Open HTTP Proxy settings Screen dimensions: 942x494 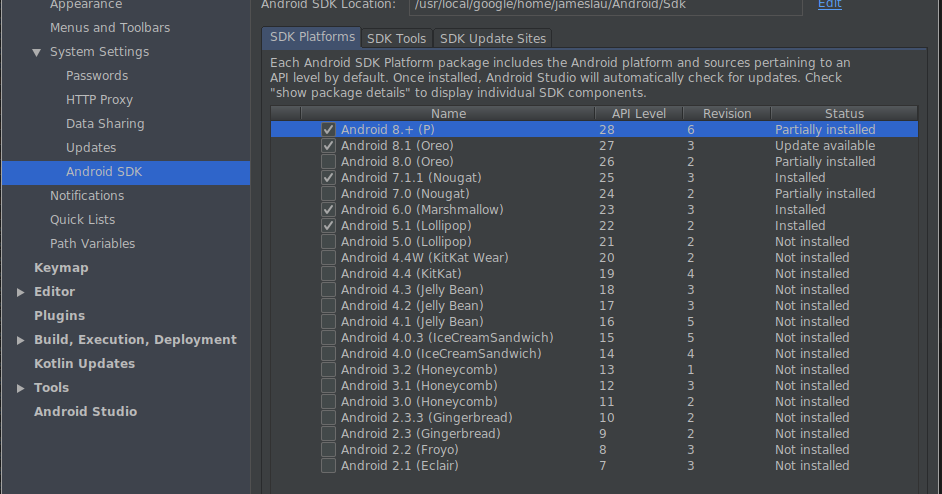click(99, 100)
